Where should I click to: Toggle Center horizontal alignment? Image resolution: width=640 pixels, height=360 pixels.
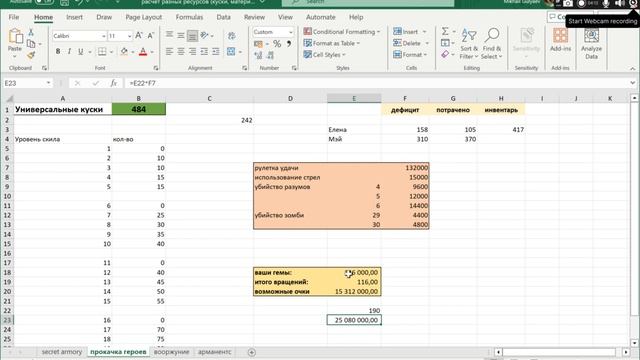(x=180, y=51)
